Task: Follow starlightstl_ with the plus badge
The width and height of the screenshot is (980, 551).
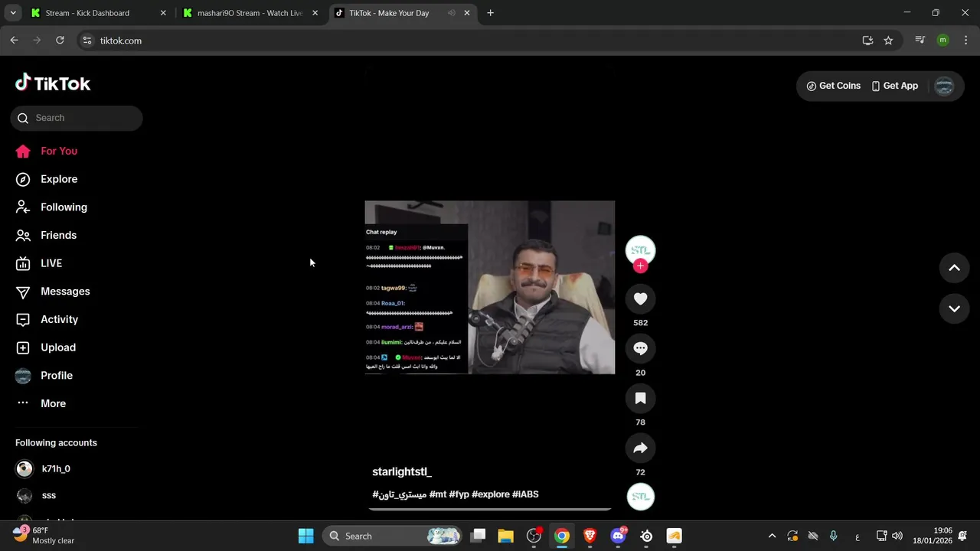Action: click(641, 266)
